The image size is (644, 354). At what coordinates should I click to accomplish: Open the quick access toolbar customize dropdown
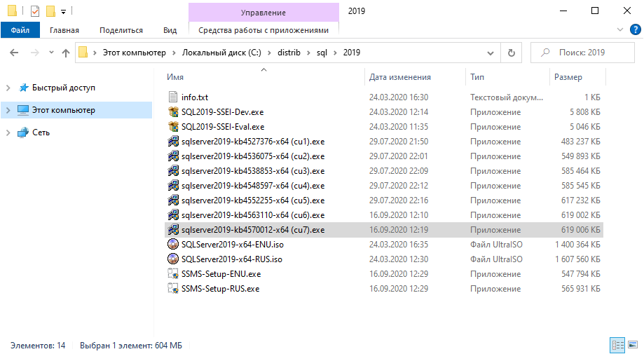[x=63, y=11]
